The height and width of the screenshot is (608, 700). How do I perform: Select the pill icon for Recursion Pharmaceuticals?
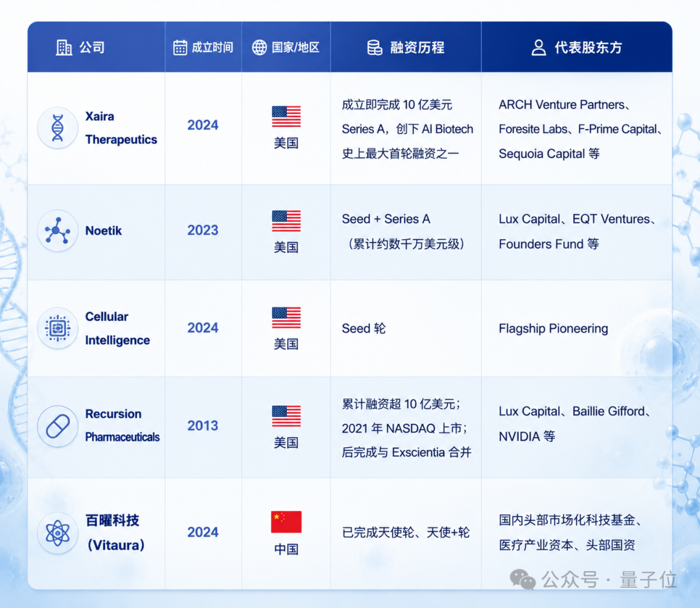tap(58, 426)
